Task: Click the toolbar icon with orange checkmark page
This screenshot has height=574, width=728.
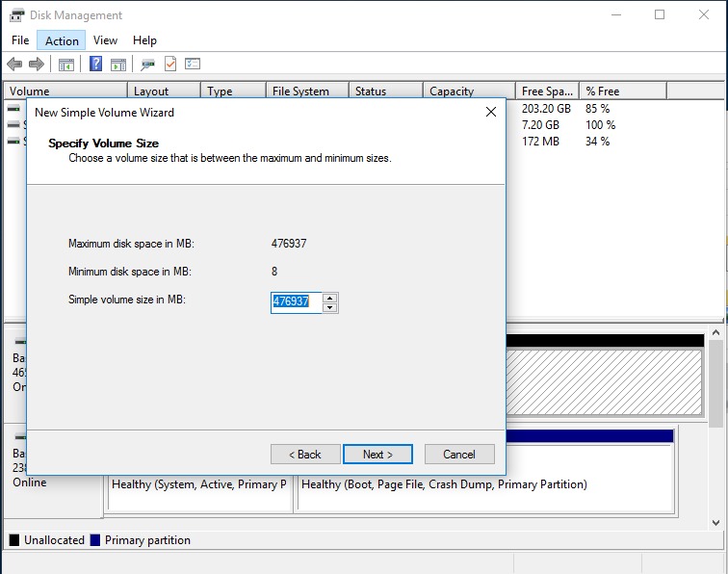Action: click(x=170, y=65)
